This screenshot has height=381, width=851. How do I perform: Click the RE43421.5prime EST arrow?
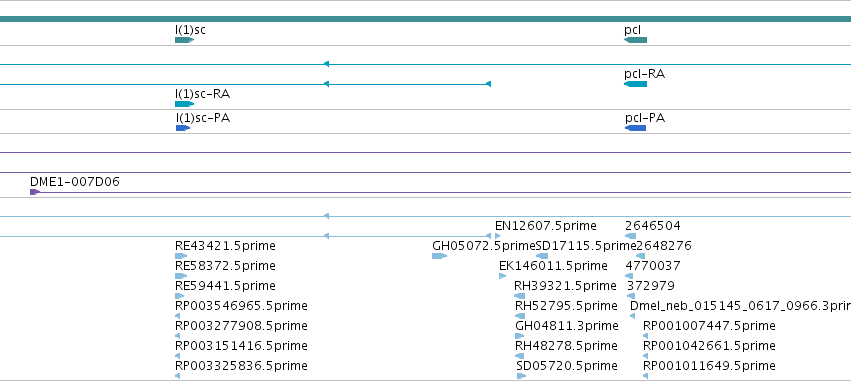(x=181, y=256)
